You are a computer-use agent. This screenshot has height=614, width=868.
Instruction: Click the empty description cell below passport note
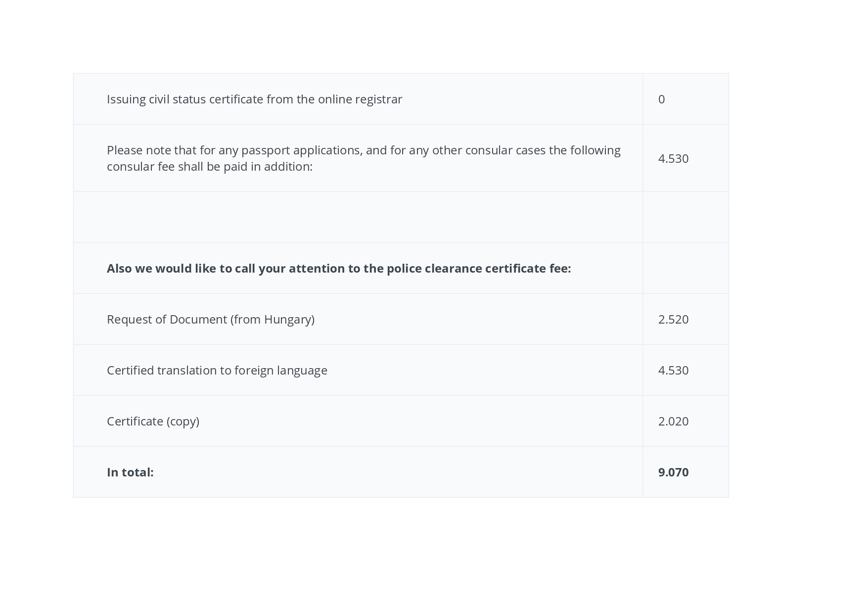click(358, 217)
